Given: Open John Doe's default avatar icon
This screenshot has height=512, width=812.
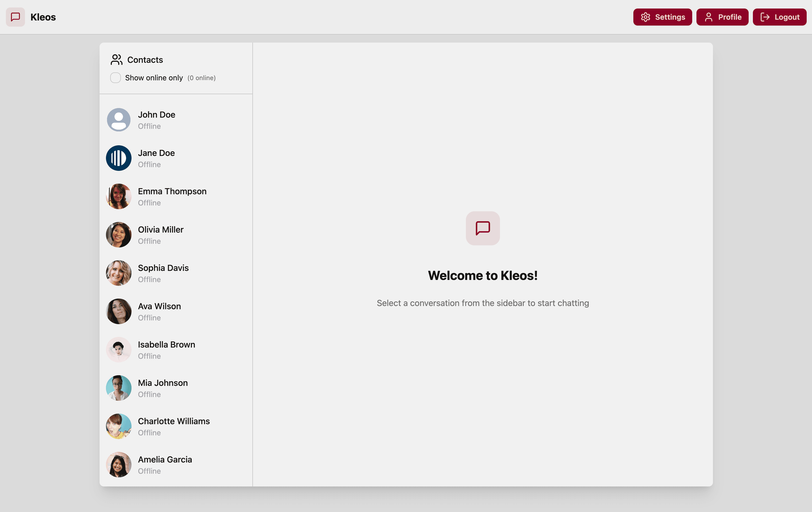Looking at the screenshot, I should coord(118,120).
